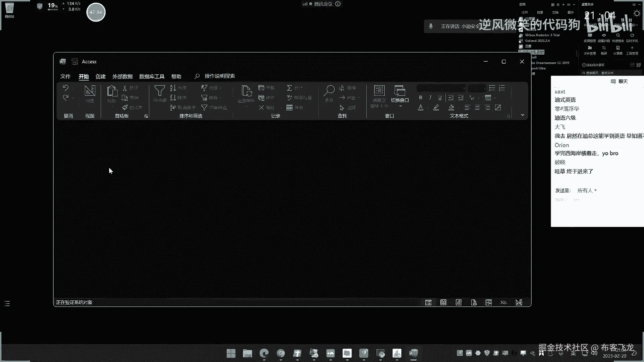Switch to SQL view in status bar
Screen dimensions: 644x362
[503, 302]
